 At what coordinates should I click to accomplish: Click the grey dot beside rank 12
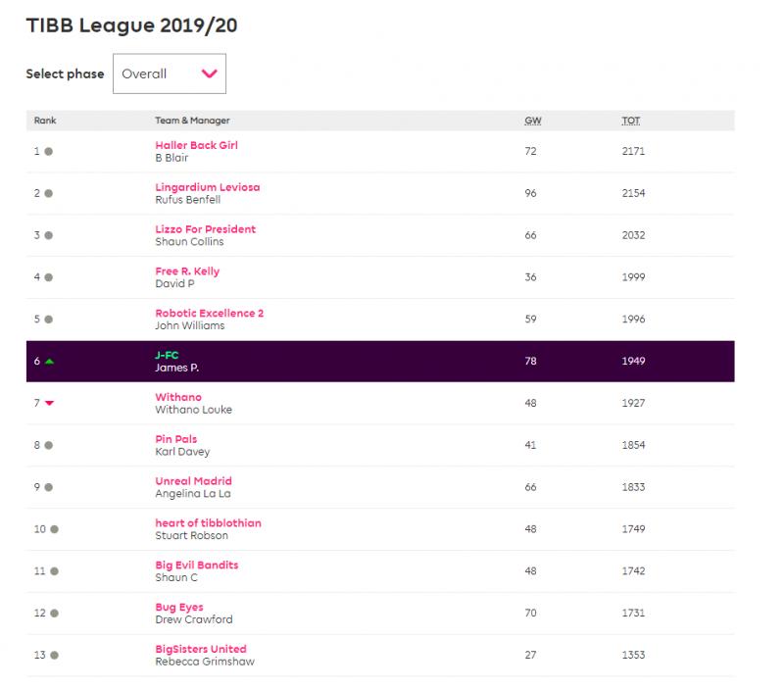(55, 613)
